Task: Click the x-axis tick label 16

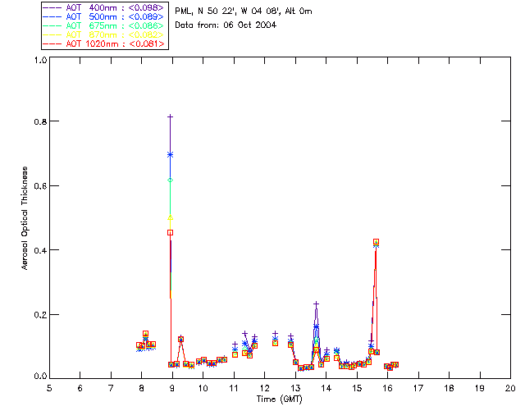Action: point(388,388)
